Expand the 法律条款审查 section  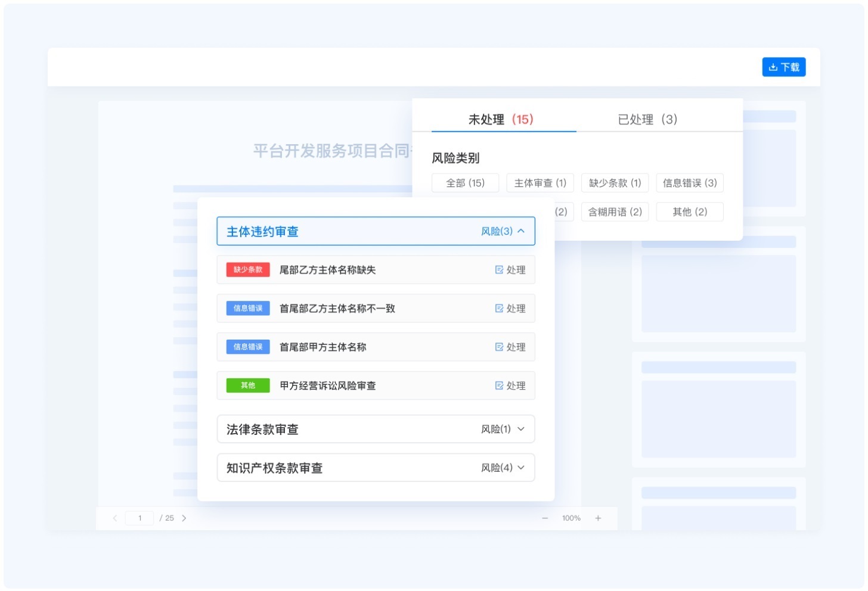[520, 429]
